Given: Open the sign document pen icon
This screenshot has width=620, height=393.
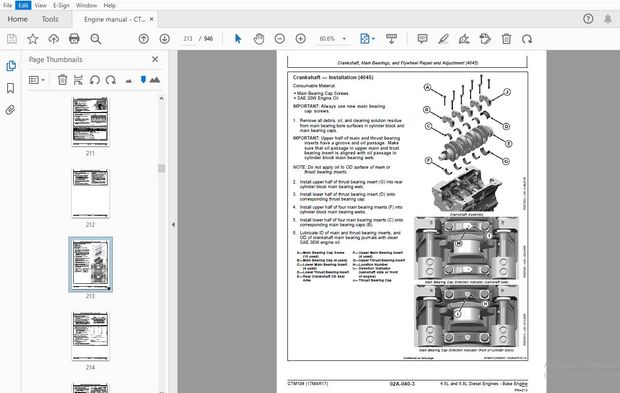Looking at the screenshot, I should (464, 39).
